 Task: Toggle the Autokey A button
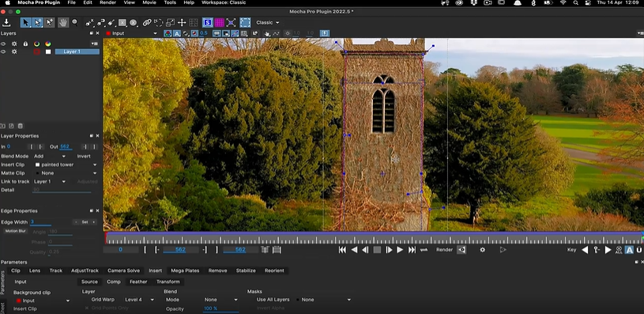pyautogui.click(x=629, y=250)
